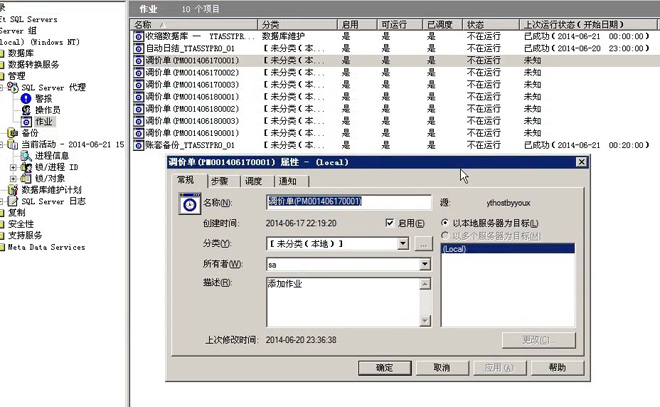Click the 备份 backup icon
The width and height of the screenshot is (660, 407).
tap(13, 133)
